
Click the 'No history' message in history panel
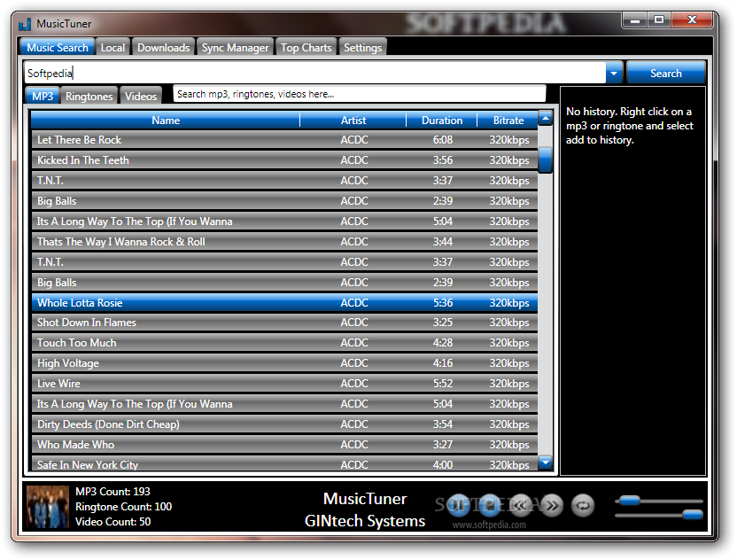tap(629, 126)
